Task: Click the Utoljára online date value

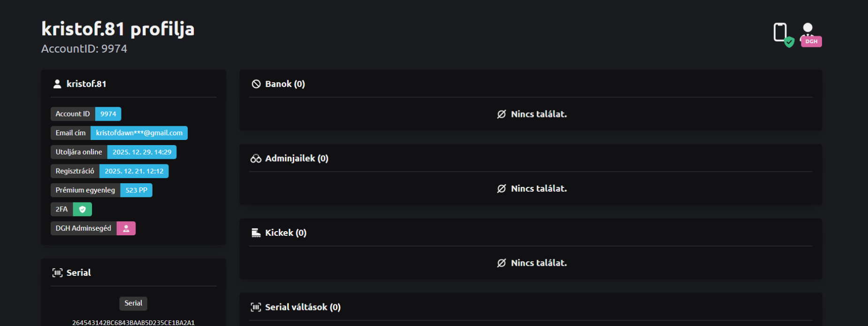Action: [142, 152]
